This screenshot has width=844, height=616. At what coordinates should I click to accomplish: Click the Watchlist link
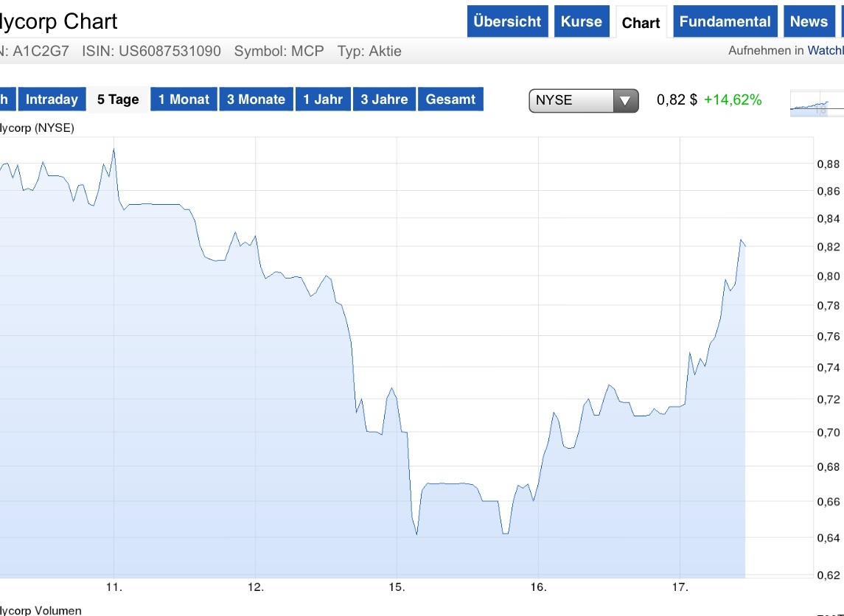(825, 51)
